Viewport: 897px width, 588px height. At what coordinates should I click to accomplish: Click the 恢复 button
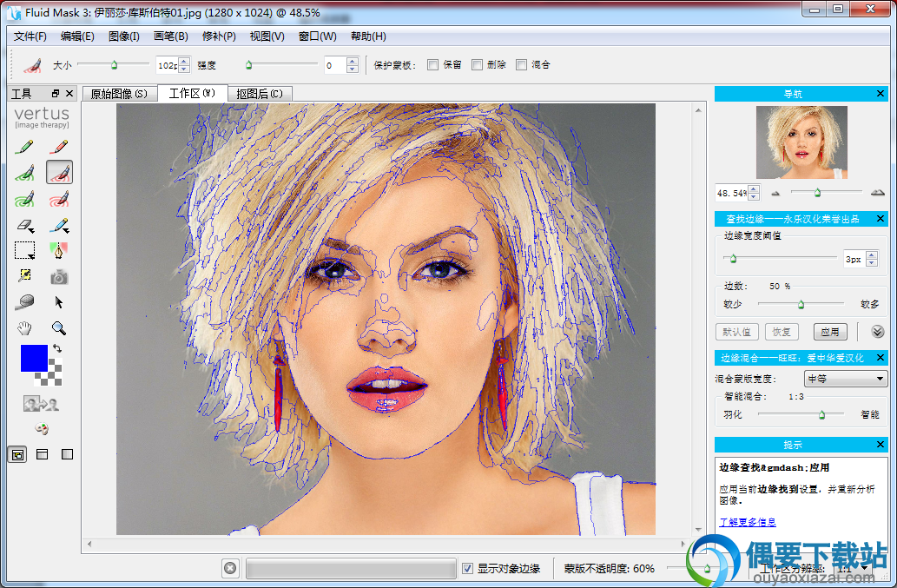pyautogui.click(x=782, y=332)
